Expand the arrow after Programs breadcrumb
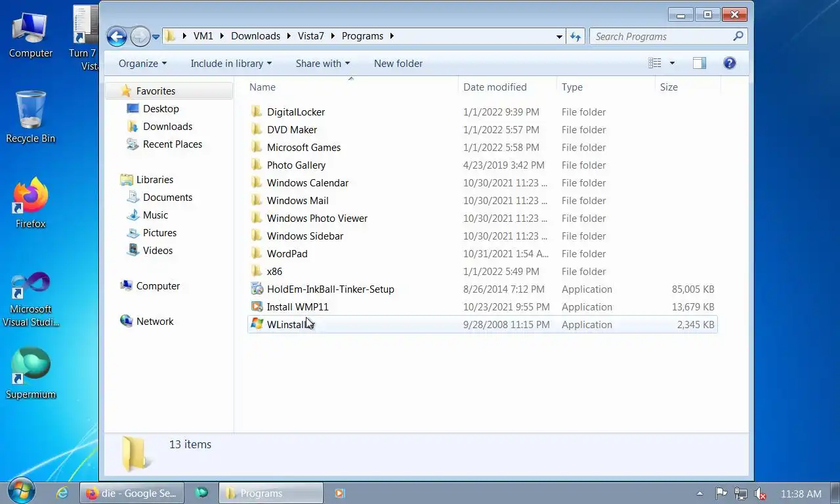Image resolution: width=840 pixels, height=504 pixels. [x=392, y=36]
